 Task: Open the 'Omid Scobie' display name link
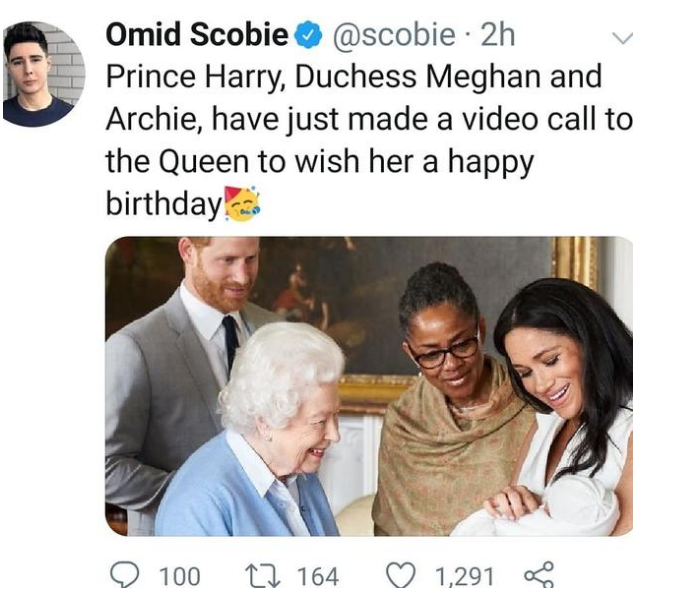(198, 35)
